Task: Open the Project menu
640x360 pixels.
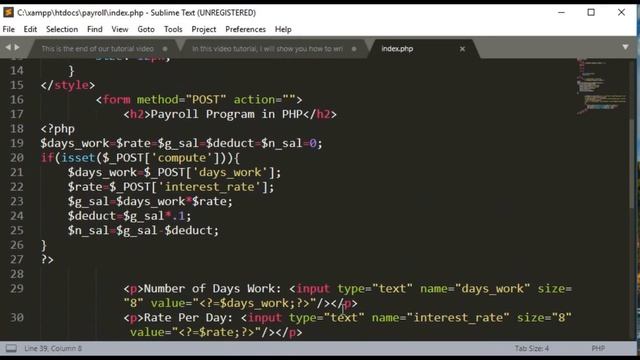Action: point(204,29)
